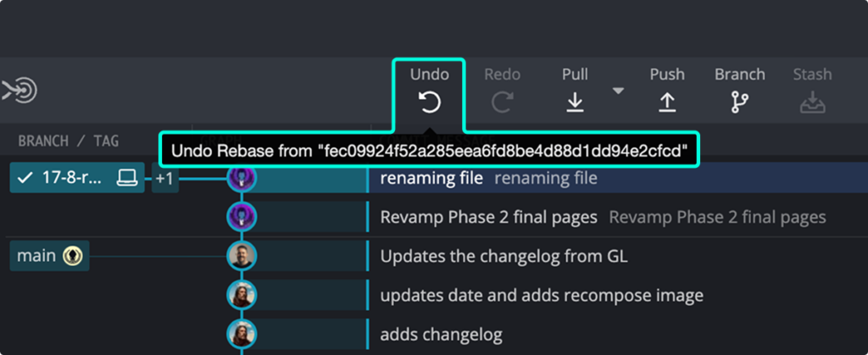Select "Revamp Phase 2 final pages" commit

click(489, 217)
